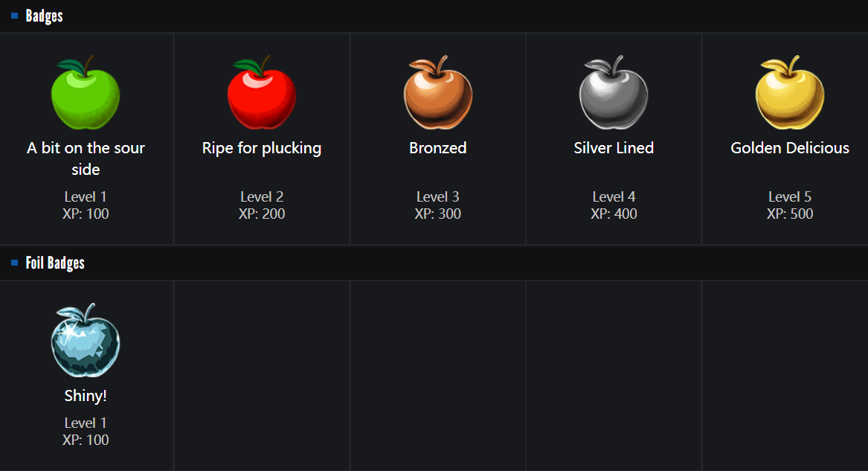Select the "Shiny!" foil badge title
Viewport: 868px width, 471px height.
(x=86, y=396)
